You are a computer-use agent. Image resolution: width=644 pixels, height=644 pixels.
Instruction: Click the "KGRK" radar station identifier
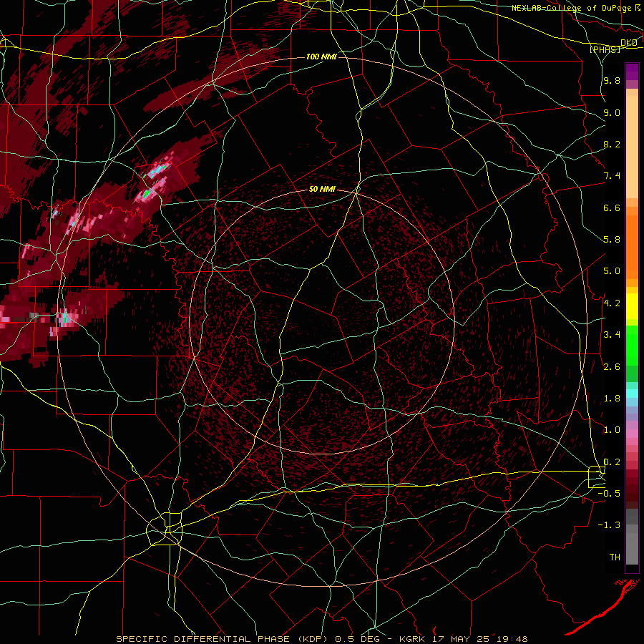click(x=413, y=639)
